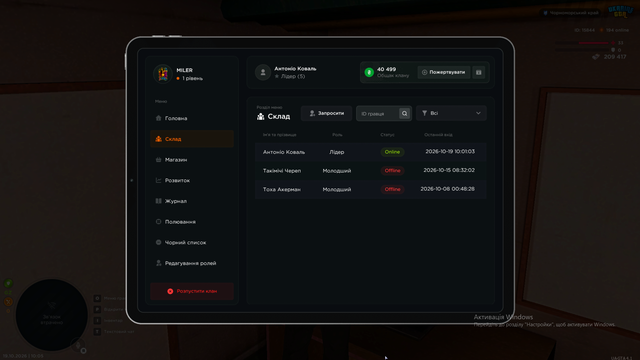Open the Полювання section
The image size is (640, 360).
pyautogui.click(x=192, y=222)
